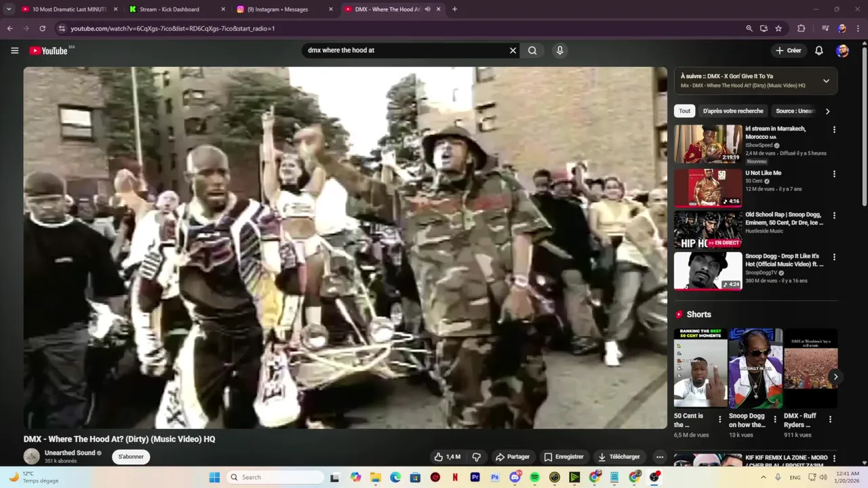The image size is (868, 488).
Task: Click the Chrome address bar URL
Action: pos(172,28)
